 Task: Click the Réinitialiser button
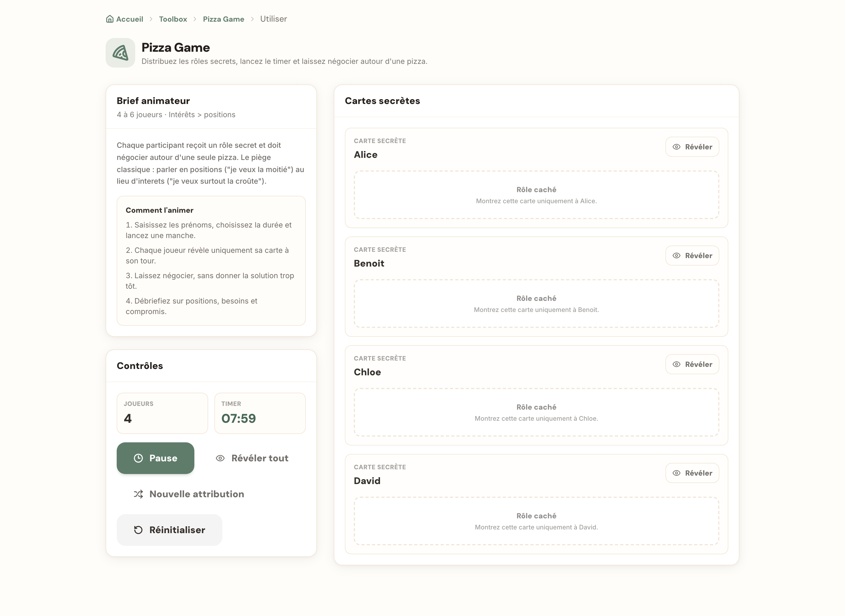(169, 530)
